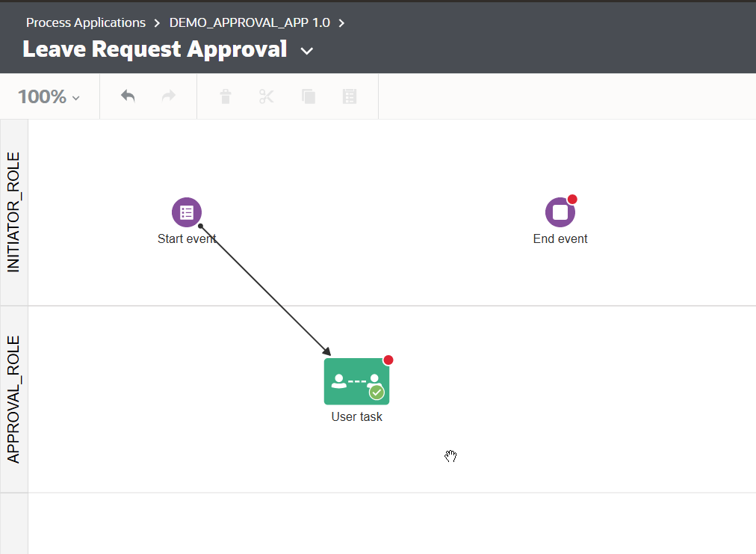Select the APPROVAL_ROLE swimlane header

tap(14, 399)
